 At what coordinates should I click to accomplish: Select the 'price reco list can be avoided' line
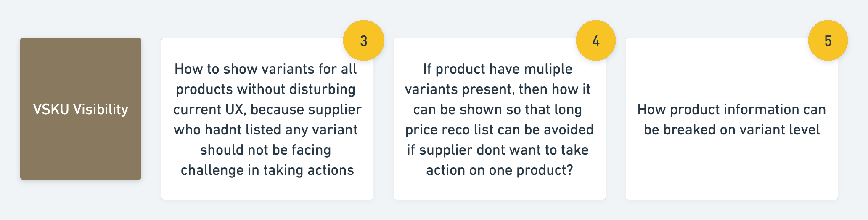(500, 130)
